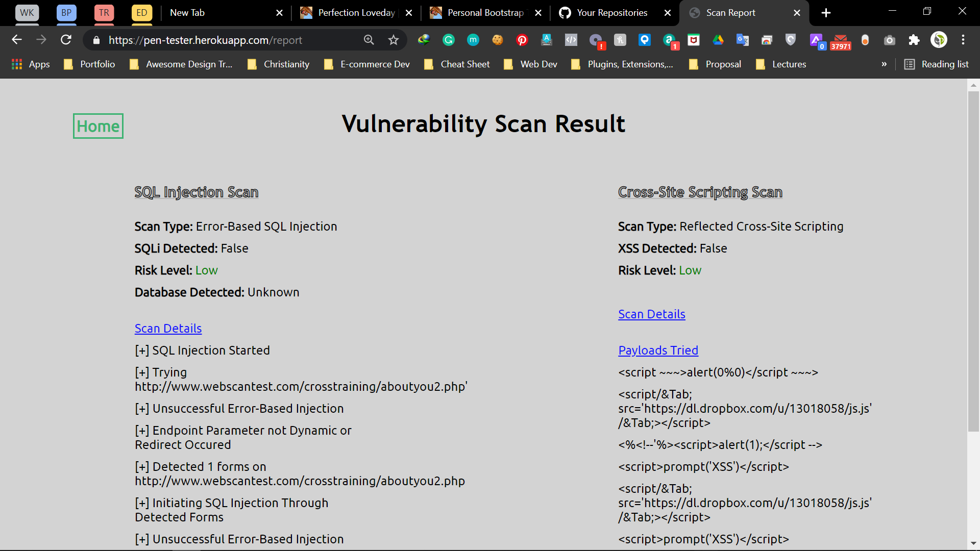
Task: Open the TR tab group
Action: (104, 13)
